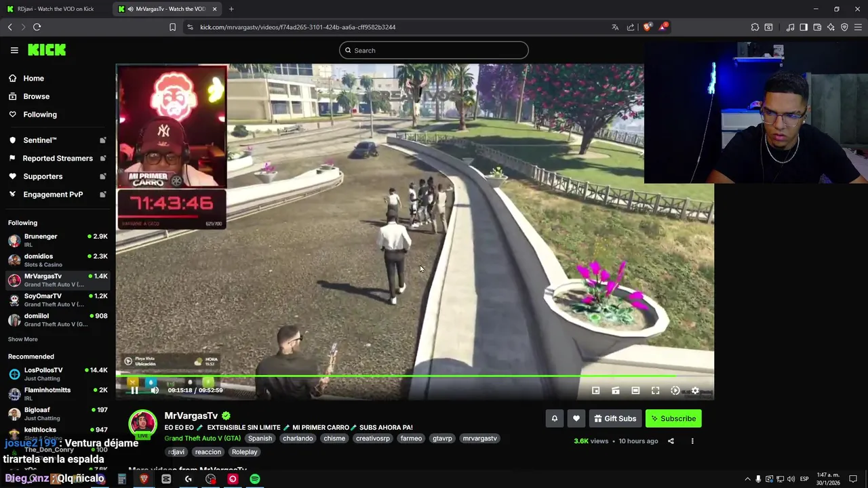Go to Kick logo homepage

point(47,50)
